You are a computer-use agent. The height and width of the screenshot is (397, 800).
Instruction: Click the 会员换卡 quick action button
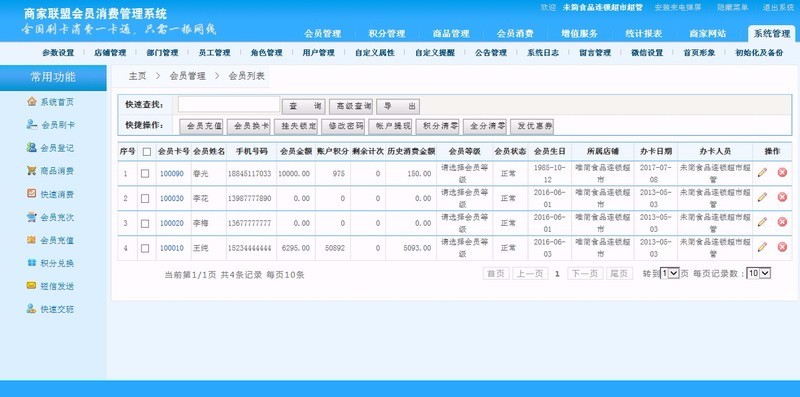point(248,127)
